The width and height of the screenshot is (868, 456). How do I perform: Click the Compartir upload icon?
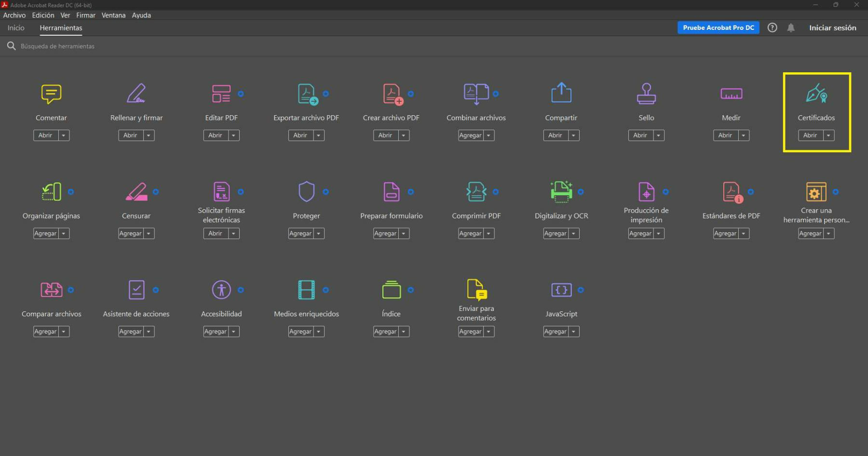click(x=561, y=93)
